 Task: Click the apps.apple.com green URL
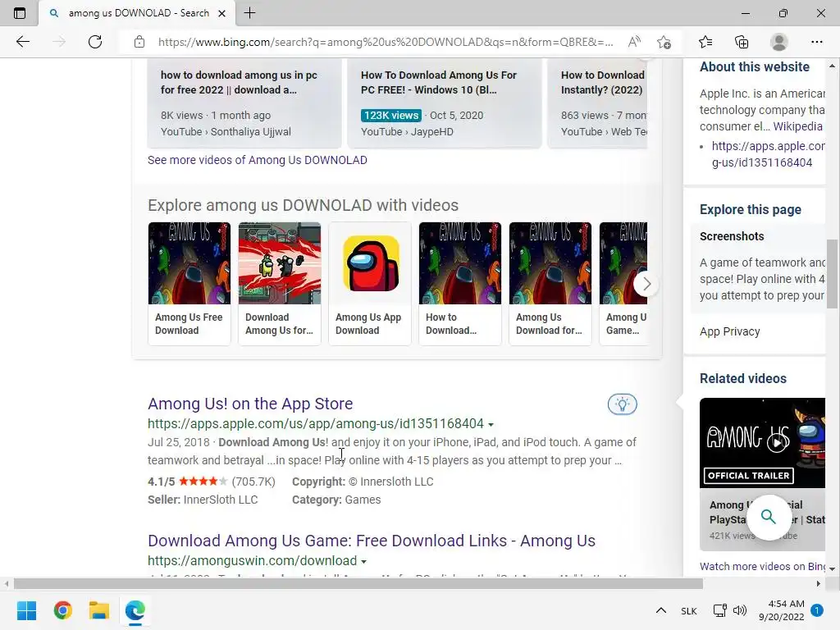pyautogui.click(x=316, y=424)
